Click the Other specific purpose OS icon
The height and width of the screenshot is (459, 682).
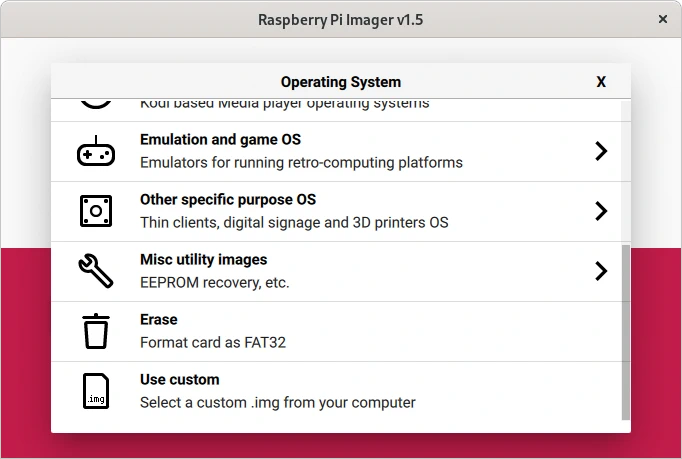click(x=96, y=211)
